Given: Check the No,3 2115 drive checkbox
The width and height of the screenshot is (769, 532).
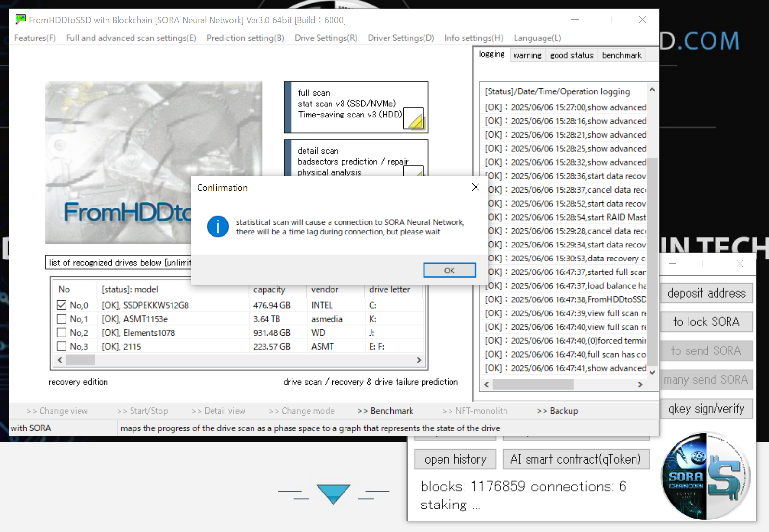Looking at the screenshot, I should (x=61, y=346).
